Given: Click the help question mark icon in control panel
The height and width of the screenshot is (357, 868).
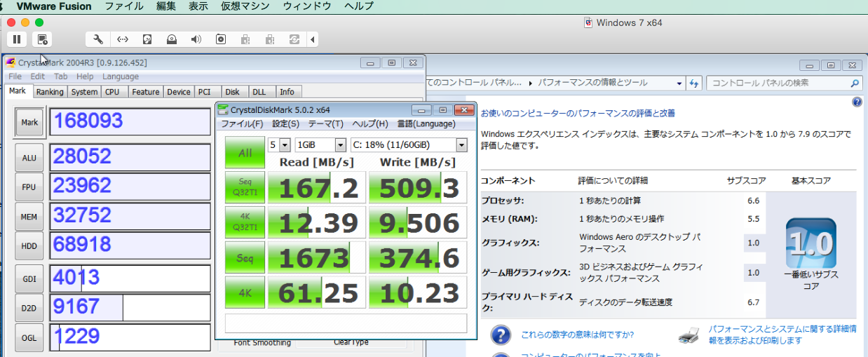Looking at the screenshot, I should pyautogui.click(x=857, y=102).
